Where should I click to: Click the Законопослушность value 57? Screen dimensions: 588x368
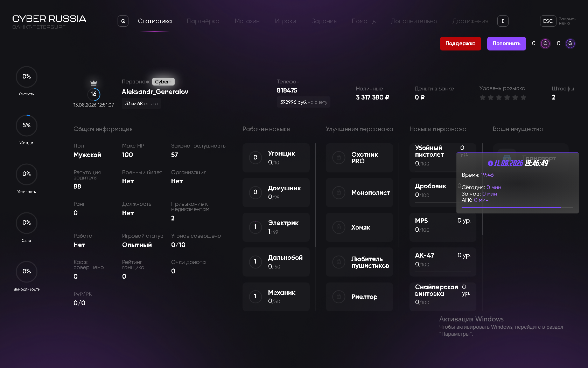click(x=174, y=155)
